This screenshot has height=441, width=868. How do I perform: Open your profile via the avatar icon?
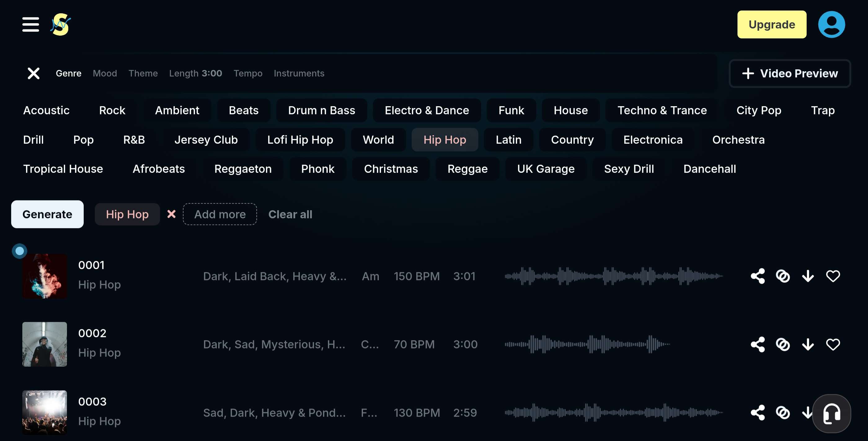click(831, 24)
